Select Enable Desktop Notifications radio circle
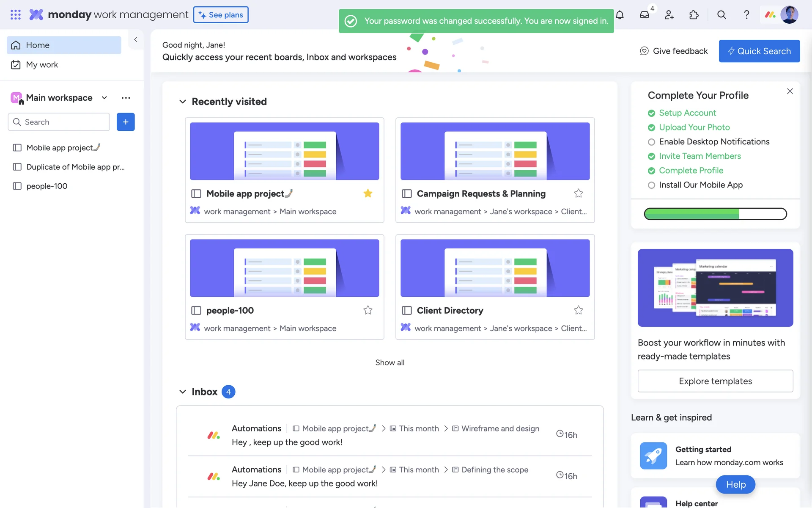This screenshot has height=508, width=812. (651, 142)
